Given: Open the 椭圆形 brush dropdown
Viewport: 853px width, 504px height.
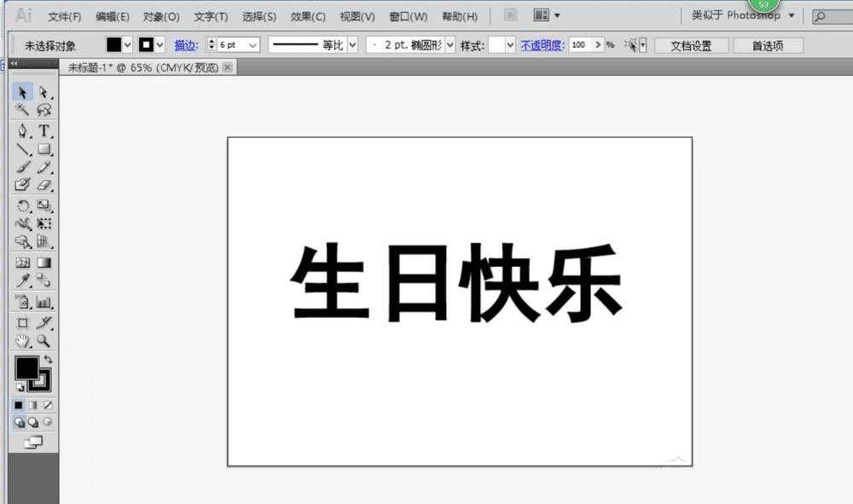Looking at the screenshot, I should 450,44.
